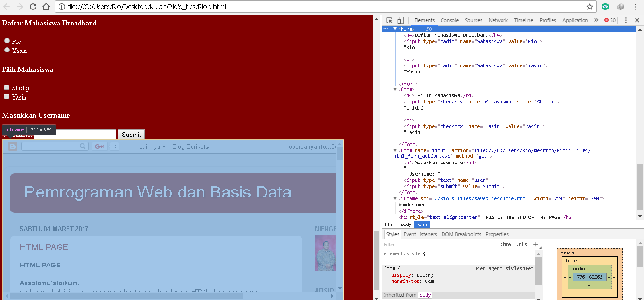The height and width of the screenshot is (300, 644).
Task: Collapse the iframe node in DOM tree
Action: coord(395,199)
